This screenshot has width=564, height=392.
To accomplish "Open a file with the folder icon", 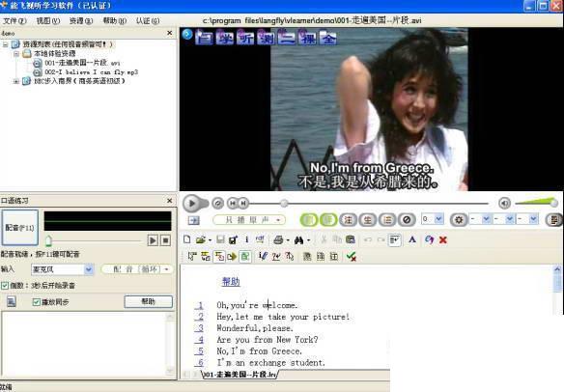I will pos(201,239).
